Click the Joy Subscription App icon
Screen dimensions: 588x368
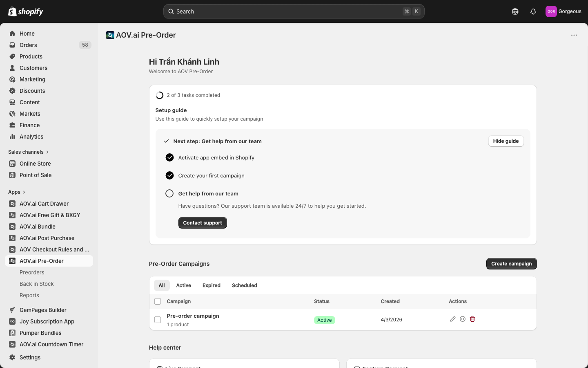click(12, 321)
